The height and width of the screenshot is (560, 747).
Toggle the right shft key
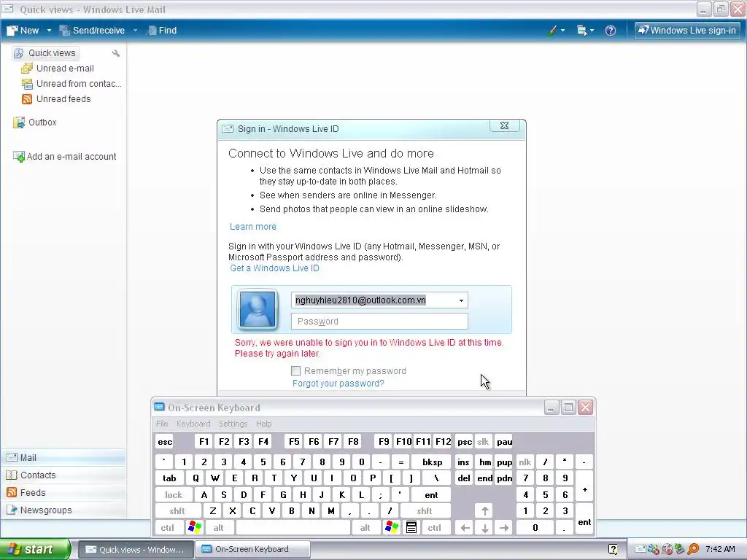point(425,511)
